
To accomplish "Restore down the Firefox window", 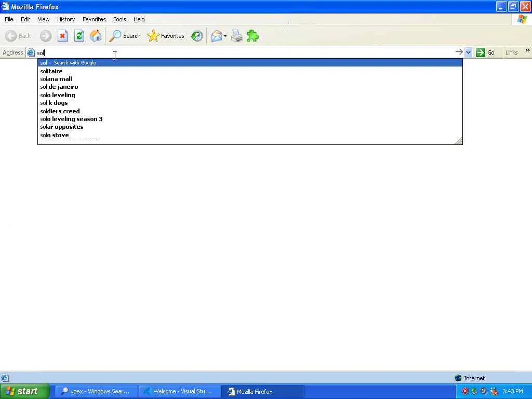I will [513, 6].
